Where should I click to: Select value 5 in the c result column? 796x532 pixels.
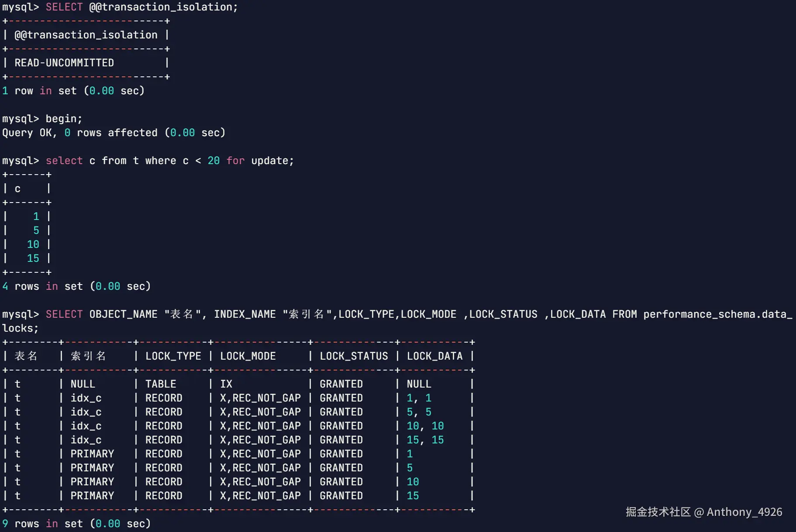[36, 230]
